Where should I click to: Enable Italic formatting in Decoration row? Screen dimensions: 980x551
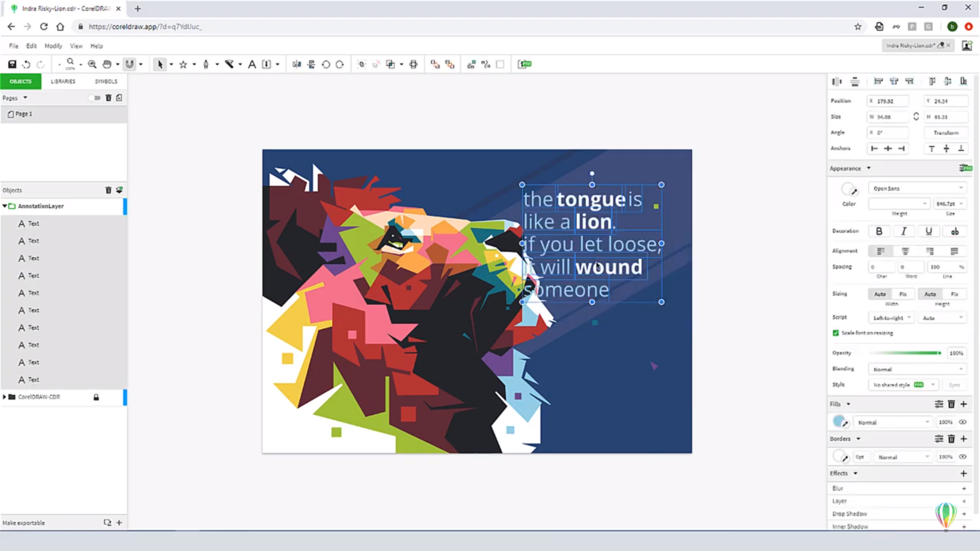903,231
